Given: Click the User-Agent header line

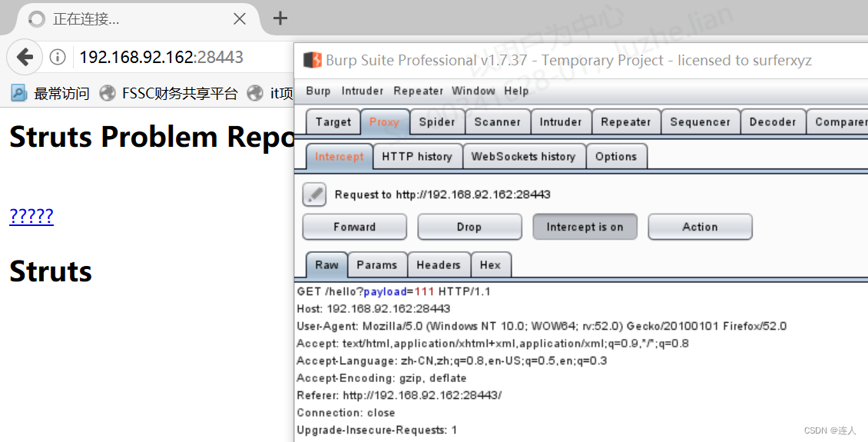Looking at the screenshot, I should (x=542, y=326).
